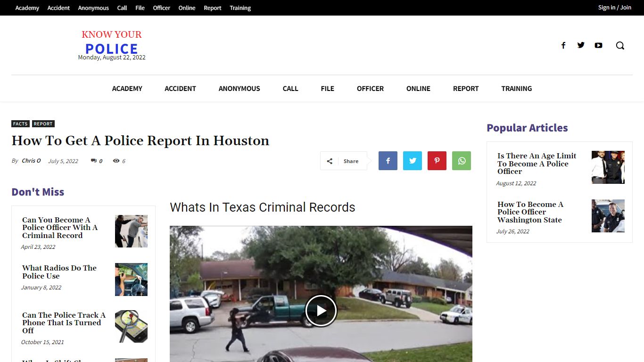Click Sign in / Join link
This screenshot has height=362, width=644.
615,7
